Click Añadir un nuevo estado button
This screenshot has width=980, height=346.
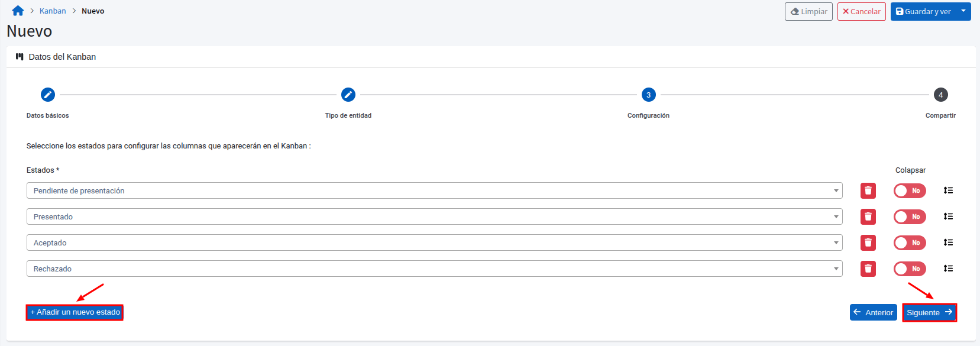click(x=75, y=312)
